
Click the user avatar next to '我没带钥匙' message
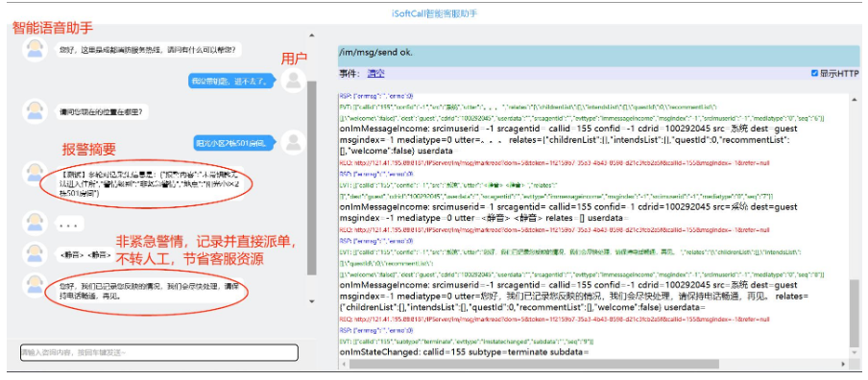click(x=293, y=81)
